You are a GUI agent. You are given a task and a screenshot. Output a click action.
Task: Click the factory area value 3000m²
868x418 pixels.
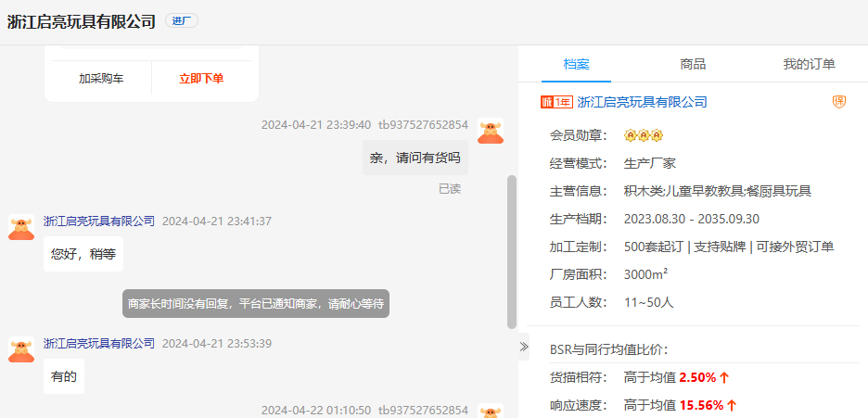click(x=645, y=274)
